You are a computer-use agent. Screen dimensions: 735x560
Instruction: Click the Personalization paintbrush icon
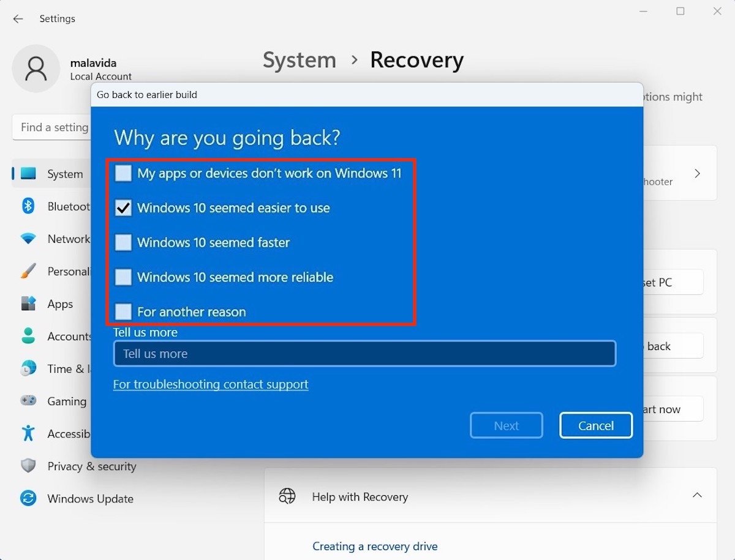[x=28, y=271]
